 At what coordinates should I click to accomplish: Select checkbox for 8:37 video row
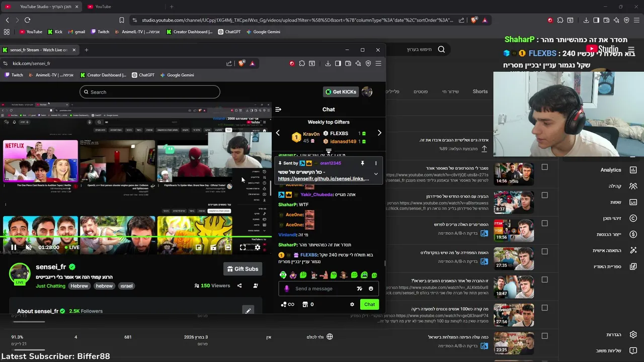(x=544, y=195)
